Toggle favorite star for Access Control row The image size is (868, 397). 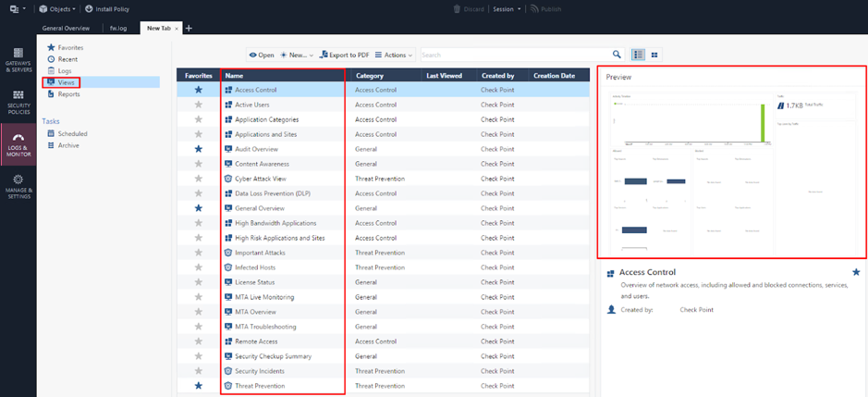[x=199, y=90]
